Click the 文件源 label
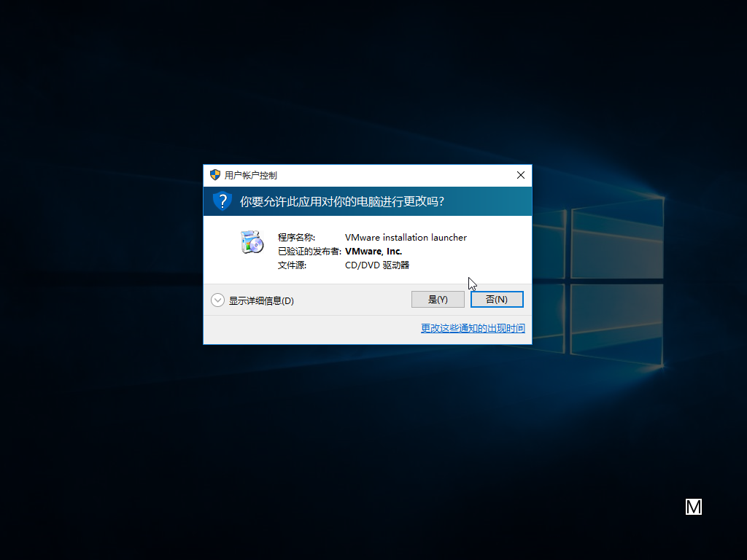 tap(292, 265)
